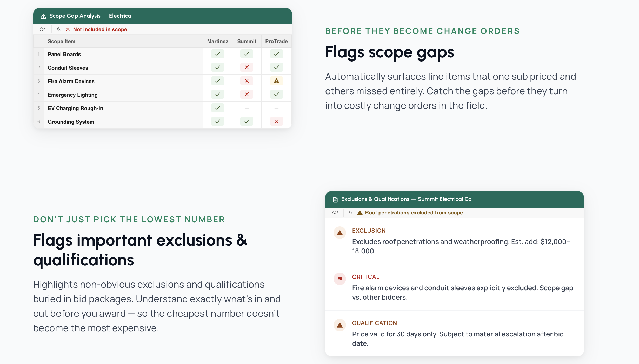Click ProTrade checkmark for Conduit Sleeves

click(276, 68)
